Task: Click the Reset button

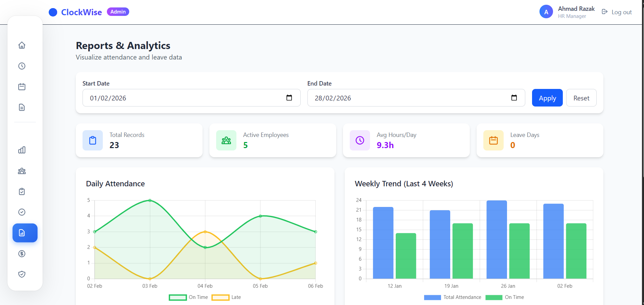Action: [581, 98]
